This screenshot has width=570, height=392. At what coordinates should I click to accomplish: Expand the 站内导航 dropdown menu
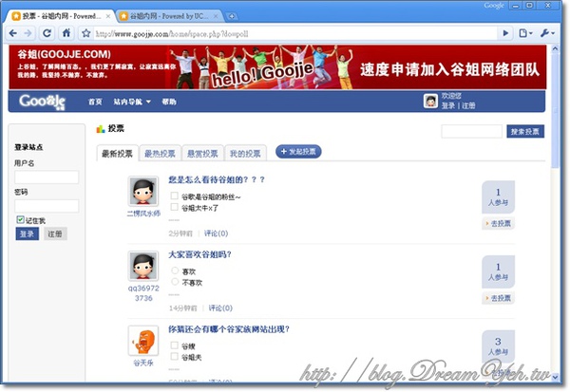click(132, 102)
